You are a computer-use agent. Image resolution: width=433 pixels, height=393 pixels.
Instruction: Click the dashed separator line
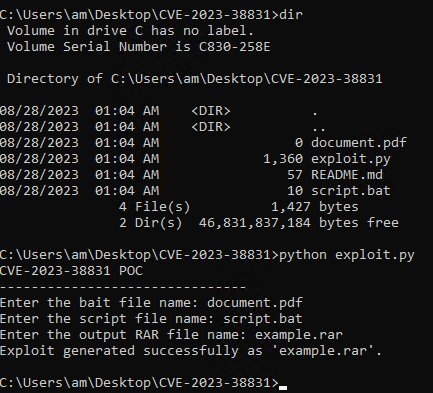point(123,287)
